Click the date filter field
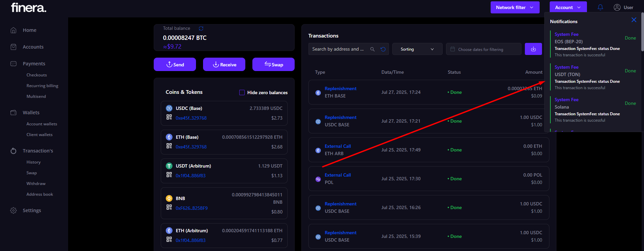The image size is (644, 251). coord(483,49)
